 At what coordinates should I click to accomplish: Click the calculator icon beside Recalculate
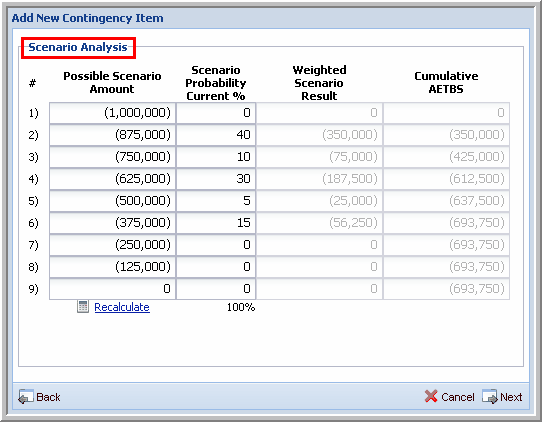coord(83,307)
